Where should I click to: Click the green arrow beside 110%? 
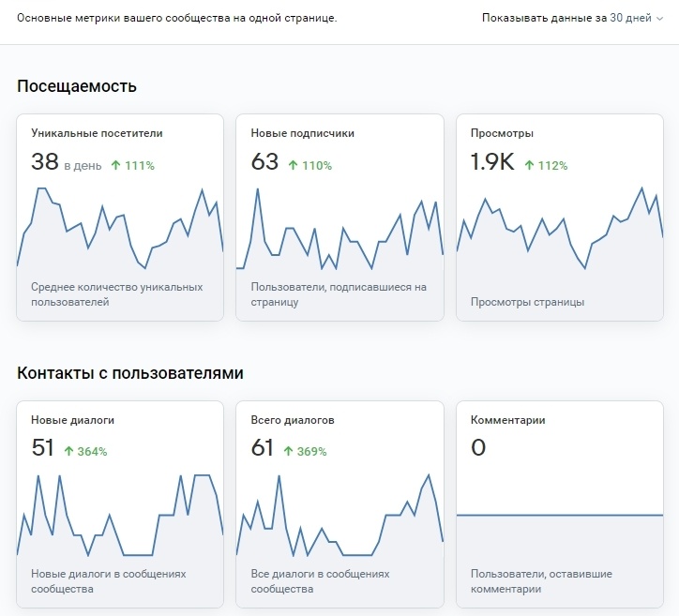click(x=294, y=165)
